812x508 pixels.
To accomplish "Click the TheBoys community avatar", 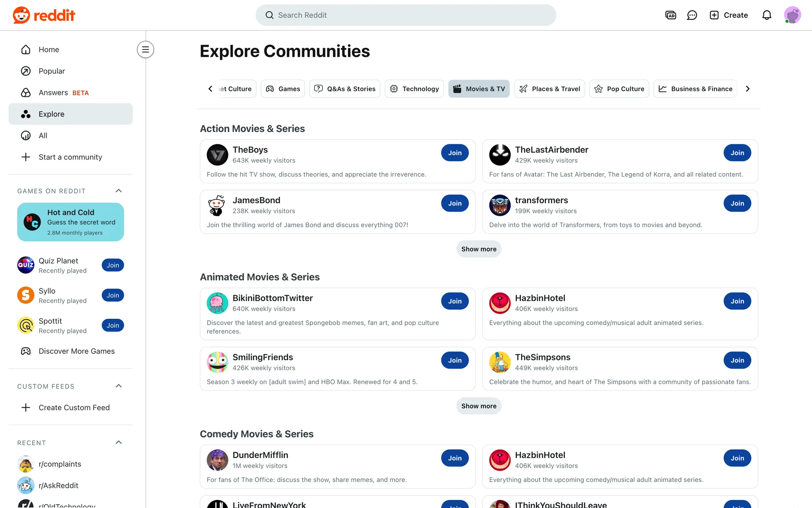I will (217, 155).
